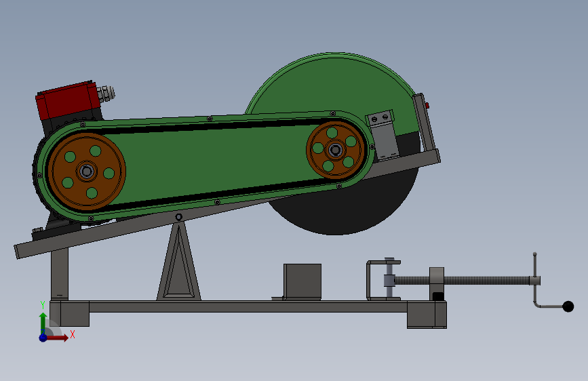Image resolution: width=588 pixels, height=381 pixels.
Task: Select the large brown pulley on the left
Action: (87, 172)
